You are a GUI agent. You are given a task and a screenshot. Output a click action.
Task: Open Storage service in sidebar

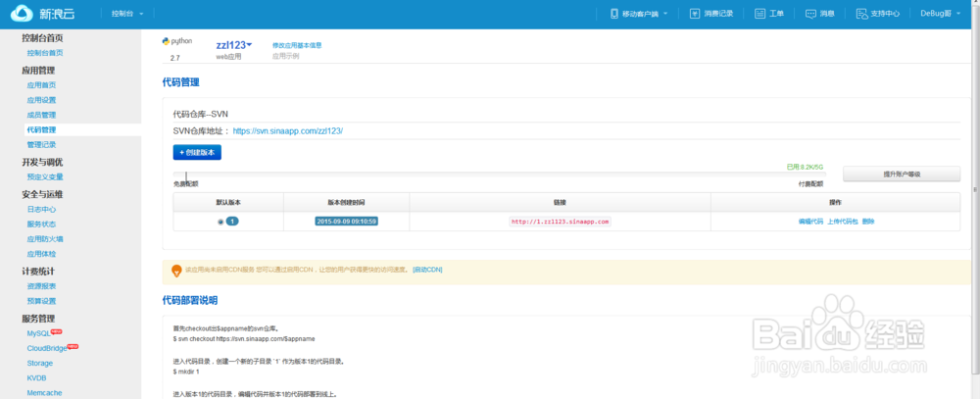[40, 364]
